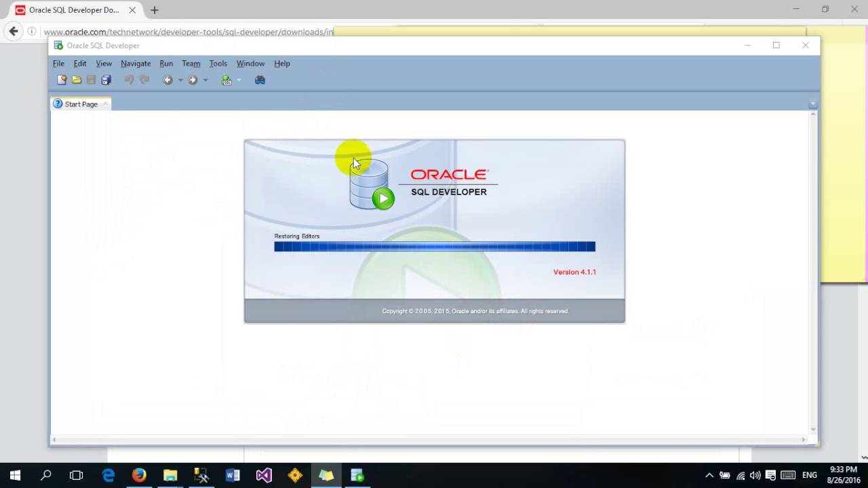Click the Save disk toolbar icon
This screenshot has height=488, width=868.
[x=91, y=80]
